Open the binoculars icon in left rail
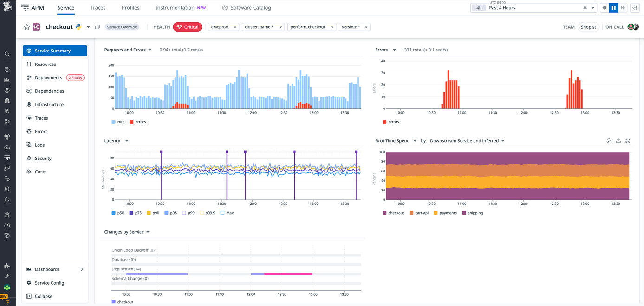 7,101
